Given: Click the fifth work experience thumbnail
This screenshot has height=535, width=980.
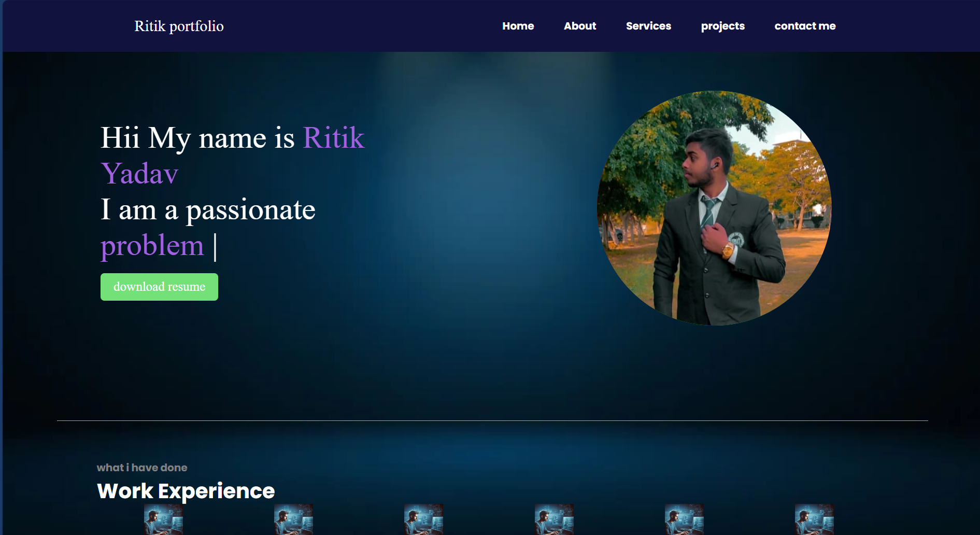Looking at the screenshot, I should pyautogui.click(x=684, y=520).
